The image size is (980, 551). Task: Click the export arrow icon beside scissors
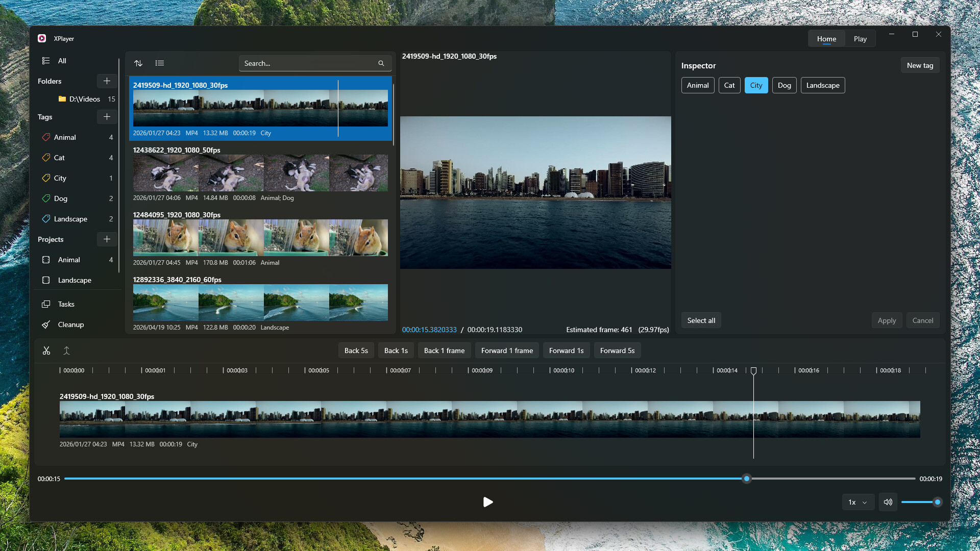[66, 350]
